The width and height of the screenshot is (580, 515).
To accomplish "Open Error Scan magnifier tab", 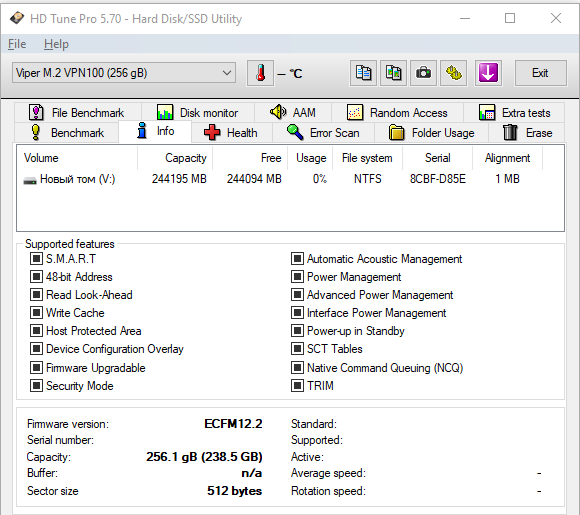I will point(323,132).
